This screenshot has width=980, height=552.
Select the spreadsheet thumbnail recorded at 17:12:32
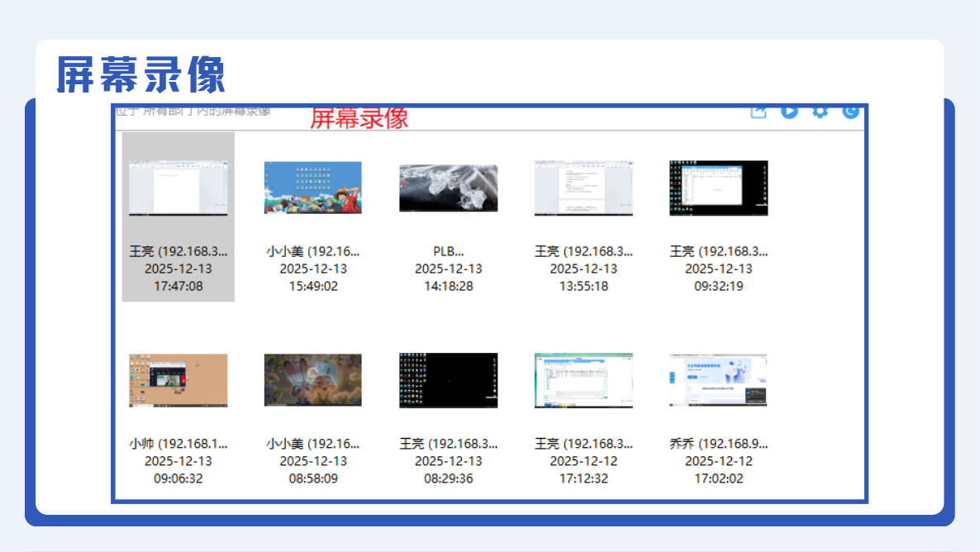tap(583, 380)
